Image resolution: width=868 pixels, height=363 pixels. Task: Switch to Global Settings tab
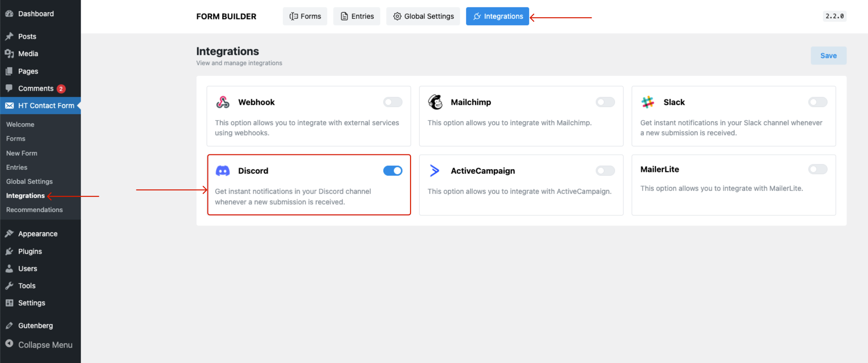(x=423, y=16)
